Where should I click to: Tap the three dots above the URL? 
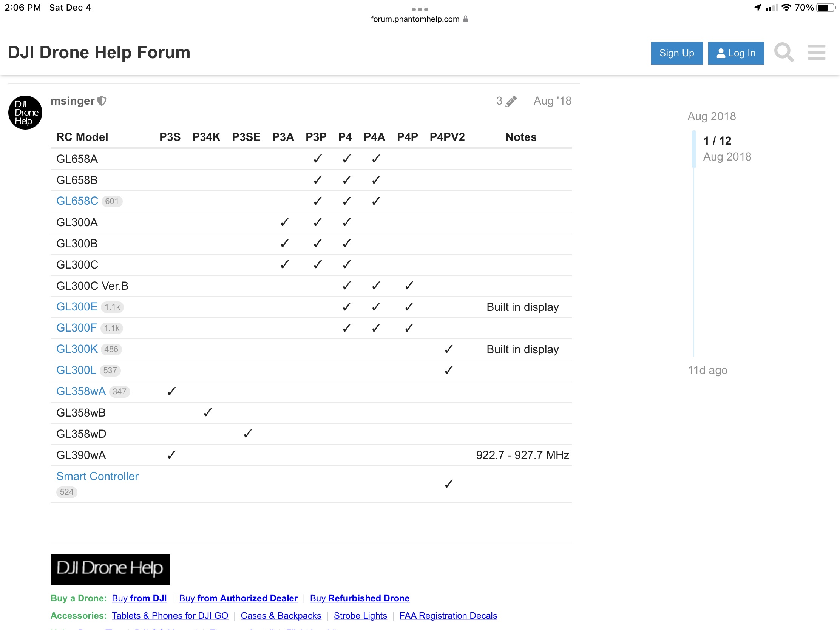[420, 9]
